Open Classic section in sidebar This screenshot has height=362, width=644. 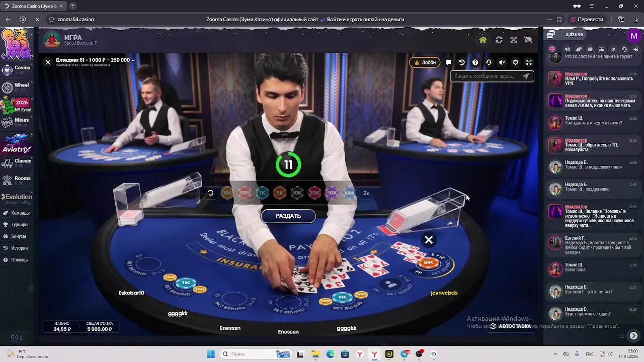17,163
